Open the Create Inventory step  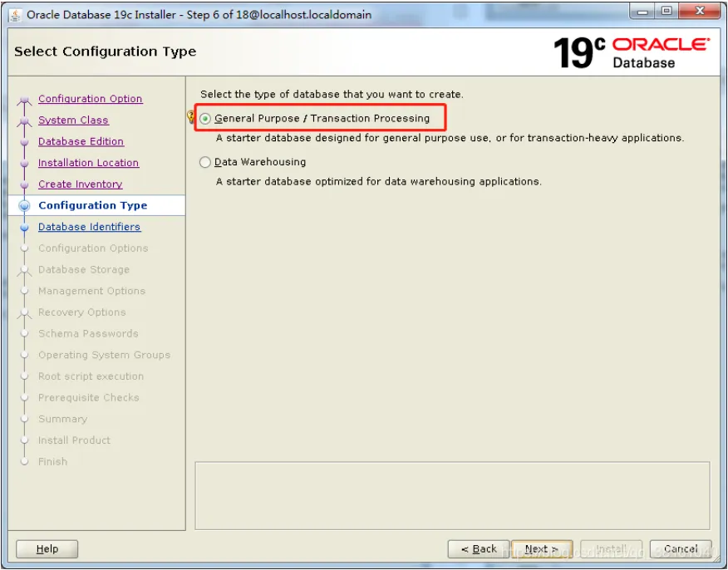point(81,184)
